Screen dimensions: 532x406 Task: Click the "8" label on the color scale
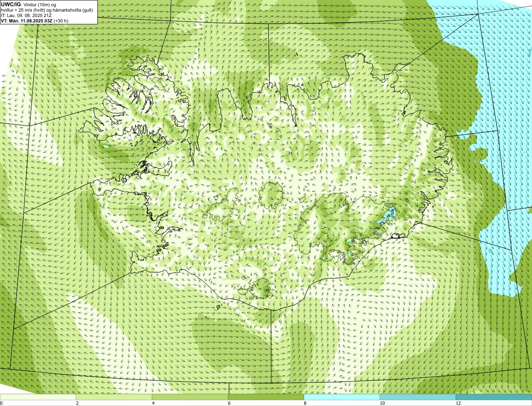[x=305, y=403]
